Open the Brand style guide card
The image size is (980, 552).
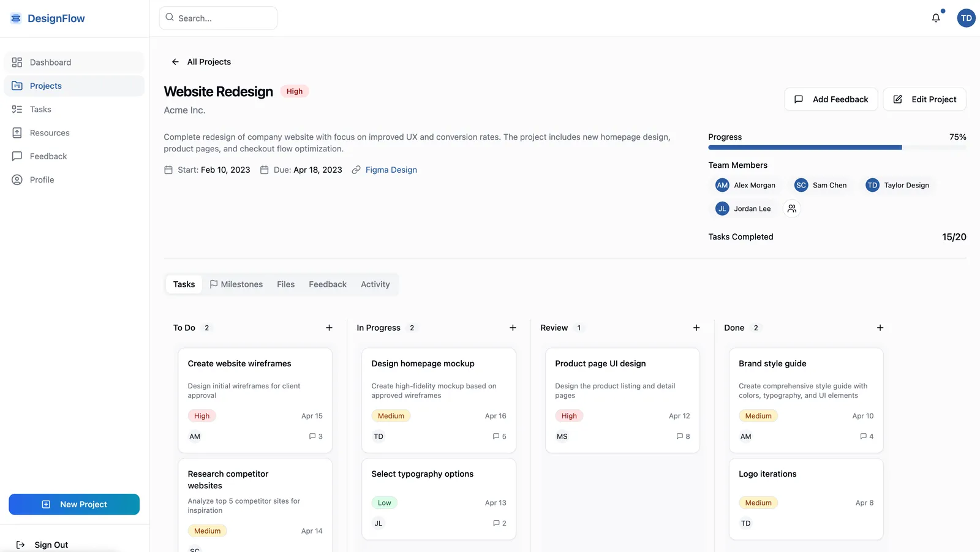(x=807, y=401)
